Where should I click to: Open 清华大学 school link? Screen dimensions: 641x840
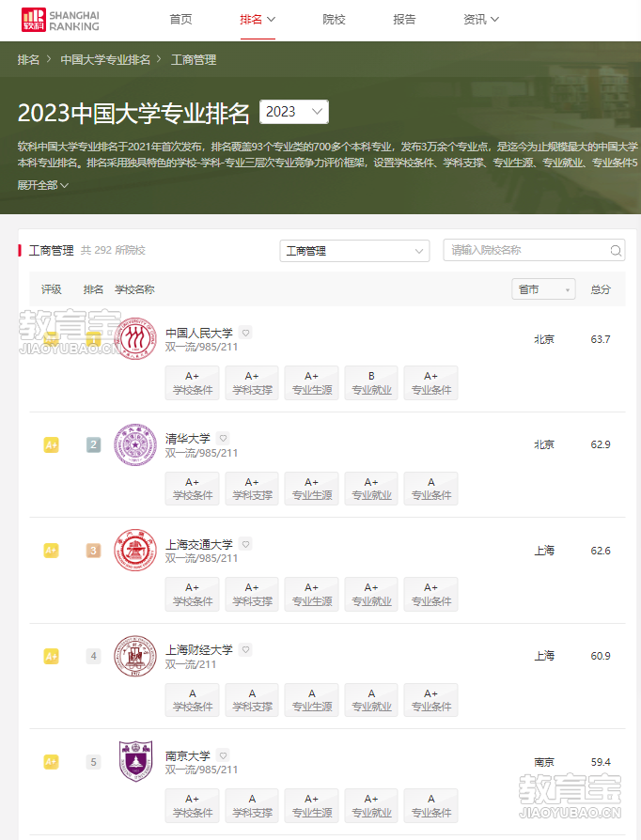(188, 439)
